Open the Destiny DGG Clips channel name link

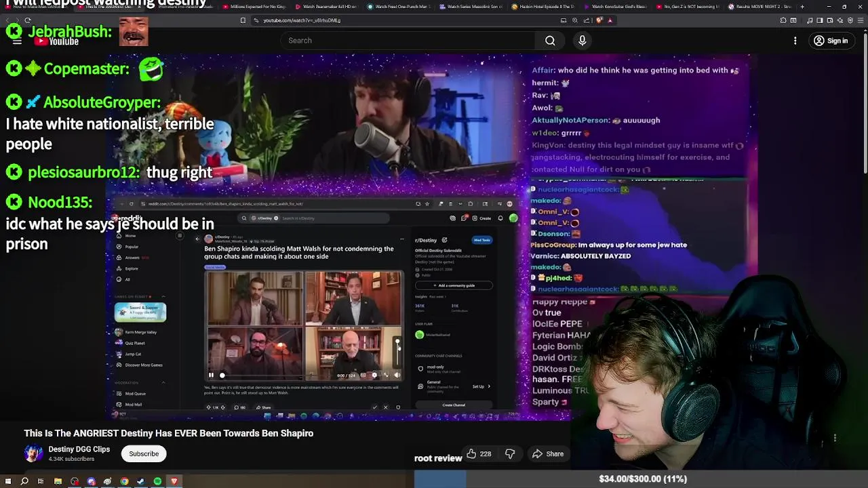pyautogui.click(x=79, y=449)
